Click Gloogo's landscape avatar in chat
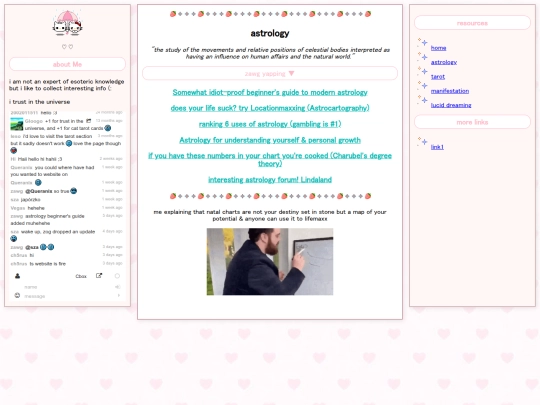The height and width of the screenshot is (405, 540). point(17,124)
